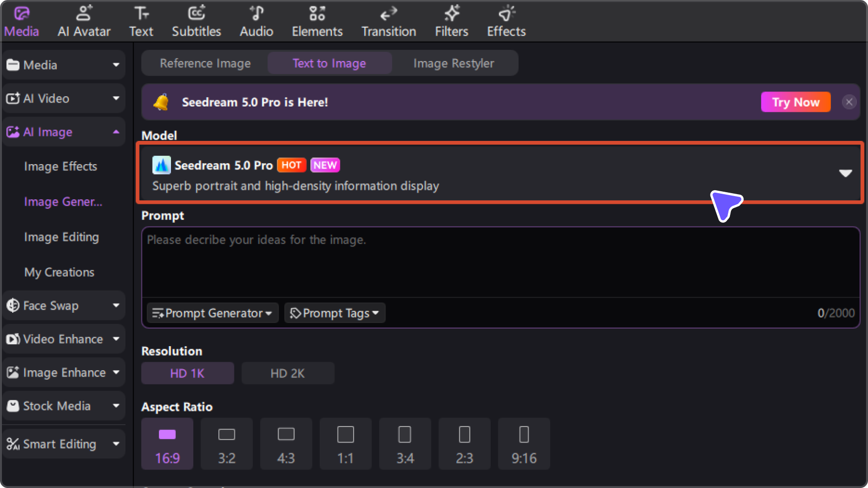Open the Effects panel
The width and height of the screenshot is (868, 488).
click(506, 22)
